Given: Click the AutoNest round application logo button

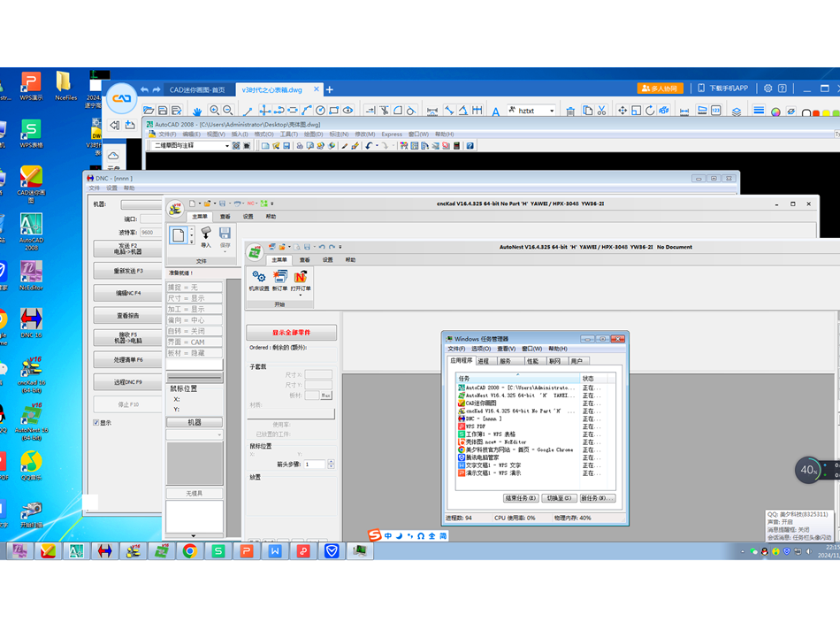Looking at the screenshot, I should (x=255, y=251).
